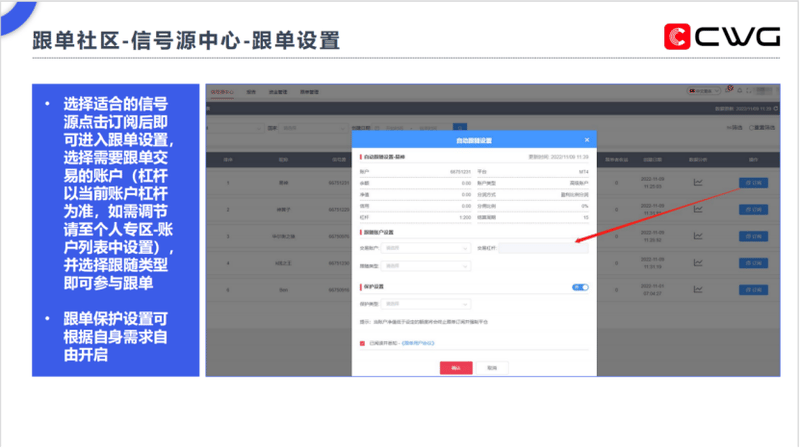The width and height of the screenshot is (800, 448).
Task: Click 重置筛选 to reset filters
Action: [x=762, y=128]
